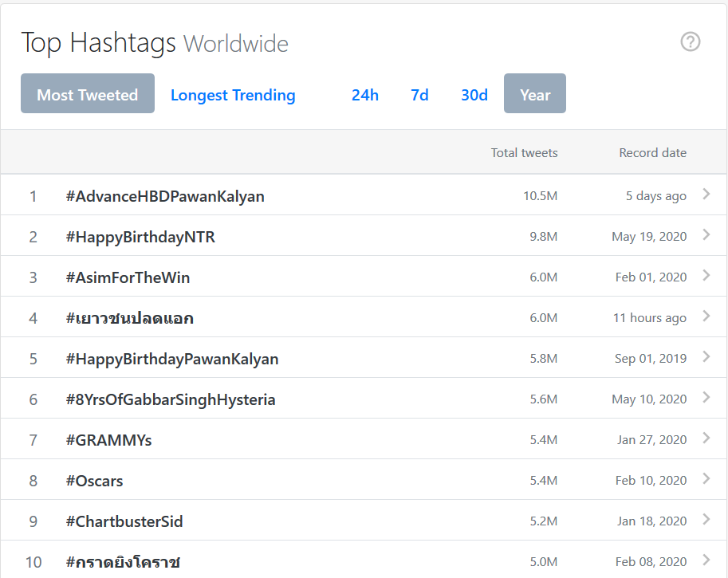The height and width of the screenshot is (578, 728).
Task: Click the '11 hours ago' record date
Action: pyautogui.click(x=650, y=318)
